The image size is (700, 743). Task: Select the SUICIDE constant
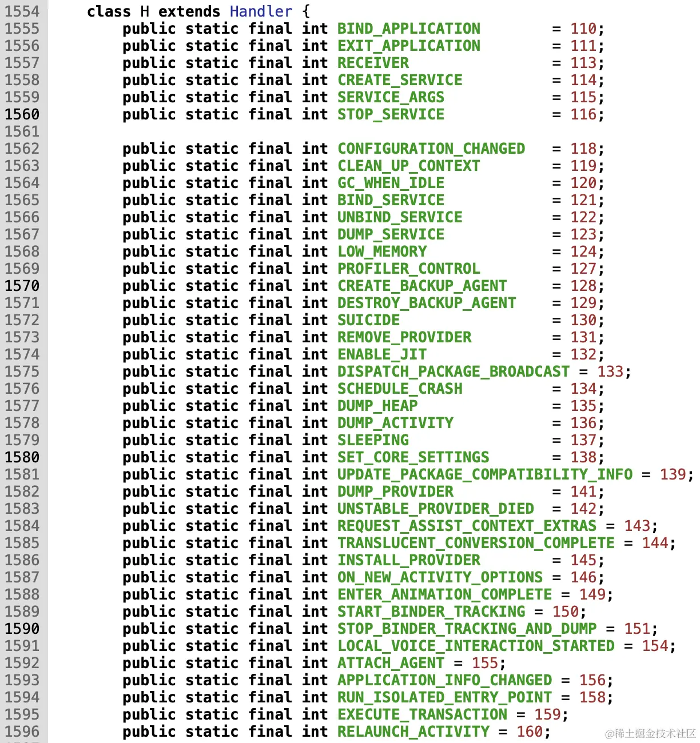pos(369,320)
